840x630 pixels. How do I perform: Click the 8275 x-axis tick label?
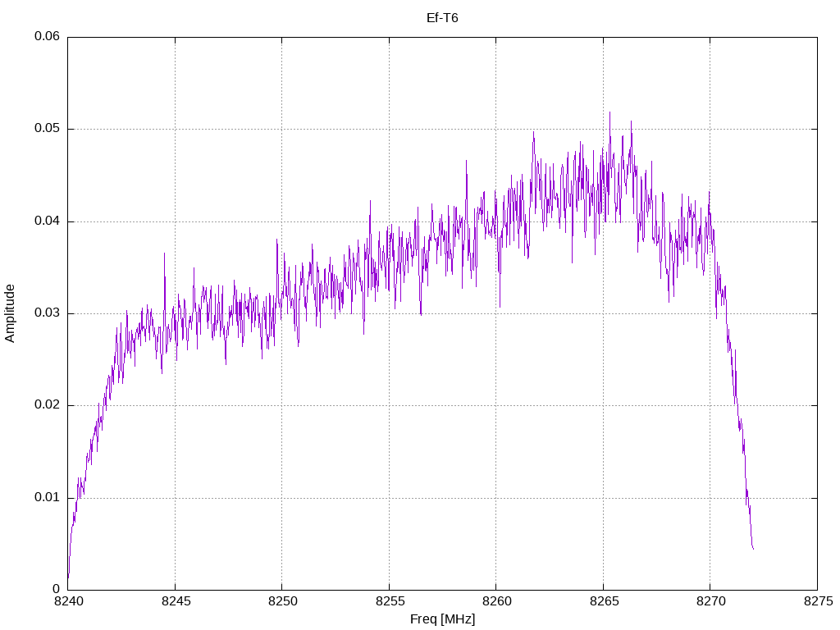tap(819, 601)
